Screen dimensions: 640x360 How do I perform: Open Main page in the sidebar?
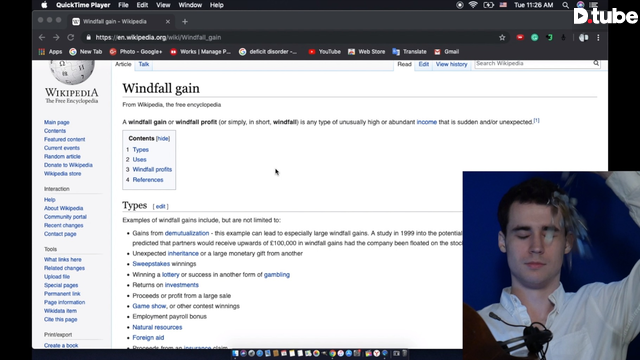click(57, 122)
